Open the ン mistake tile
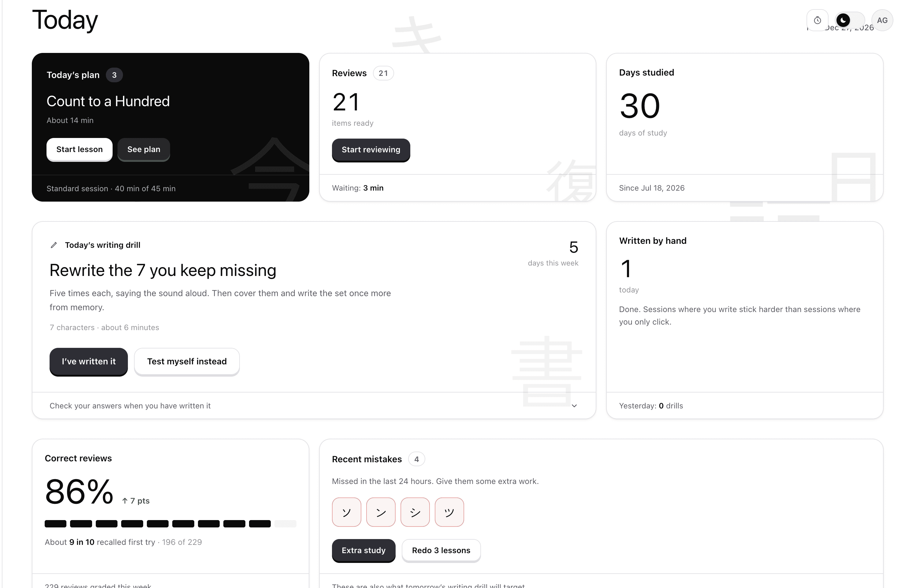913x588 pixels. pyautogui.click(x=381, y=512)
